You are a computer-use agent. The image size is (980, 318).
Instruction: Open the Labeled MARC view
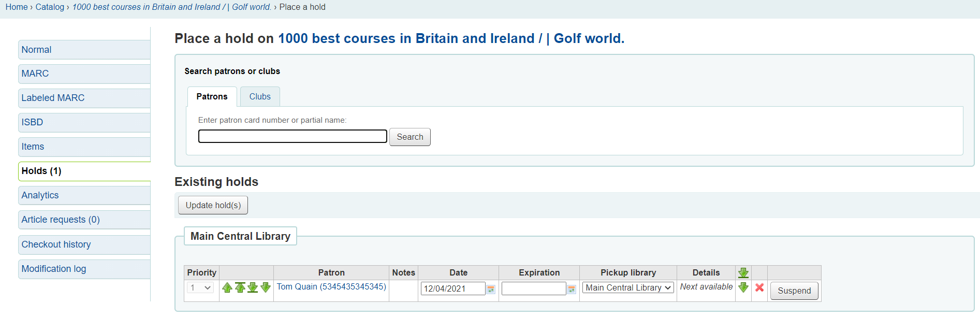click(84, 98)
